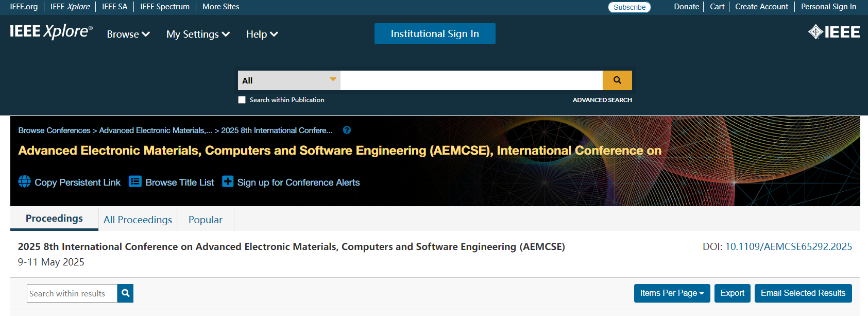The width and height of the screenshot is (868, 316).
Task: Expand the My Settings menu
Action: pyautogui.click(x=198, y=34)
